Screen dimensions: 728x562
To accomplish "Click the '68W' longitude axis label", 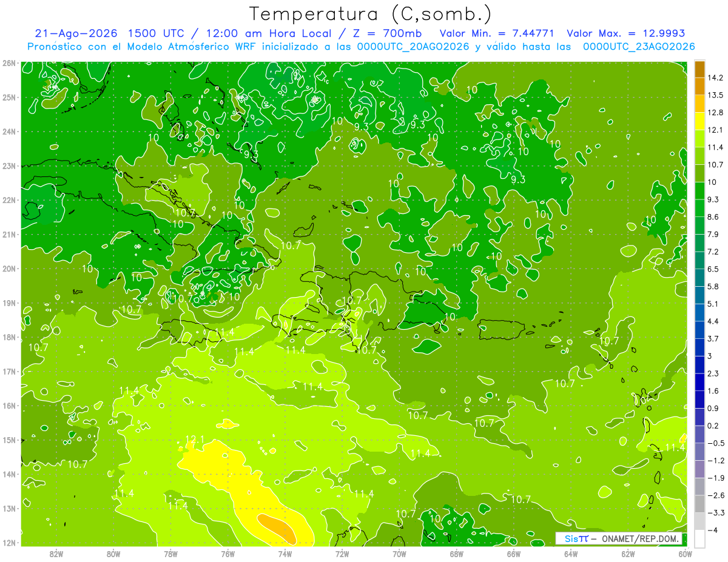I will 457,554.
